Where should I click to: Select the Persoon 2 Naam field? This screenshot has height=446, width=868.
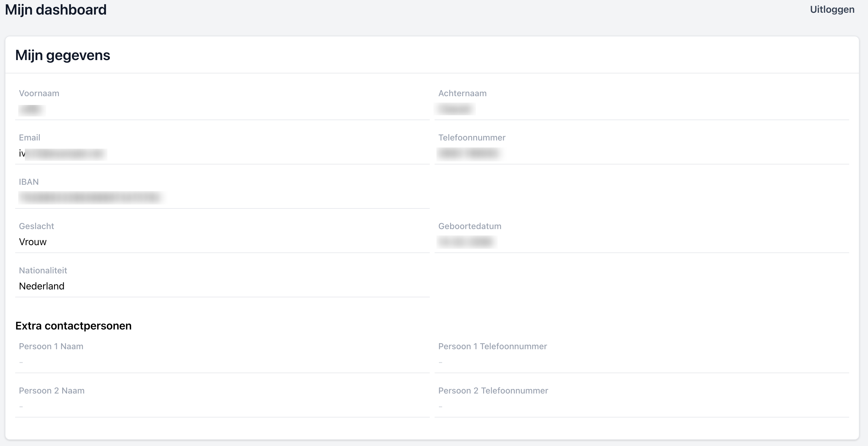[222, 406]
